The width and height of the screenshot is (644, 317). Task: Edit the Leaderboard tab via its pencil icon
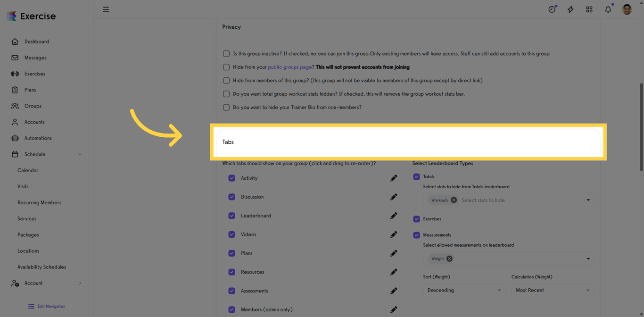pyautogui.click(x=394, y=216)
